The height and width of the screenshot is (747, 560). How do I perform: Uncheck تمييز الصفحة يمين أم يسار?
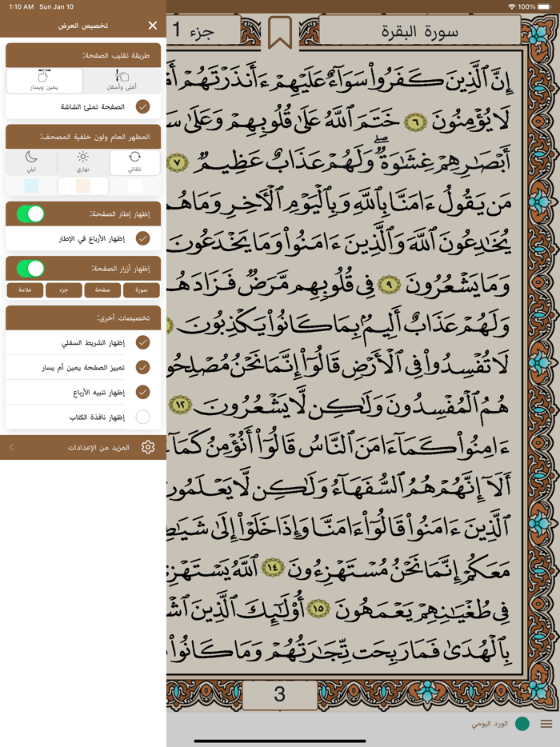[x=142, y=367]
